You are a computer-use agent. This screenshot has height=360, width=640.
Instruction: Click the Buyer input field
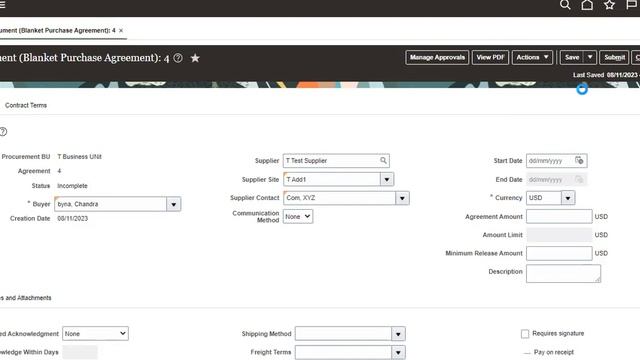(x=111, y=204)
